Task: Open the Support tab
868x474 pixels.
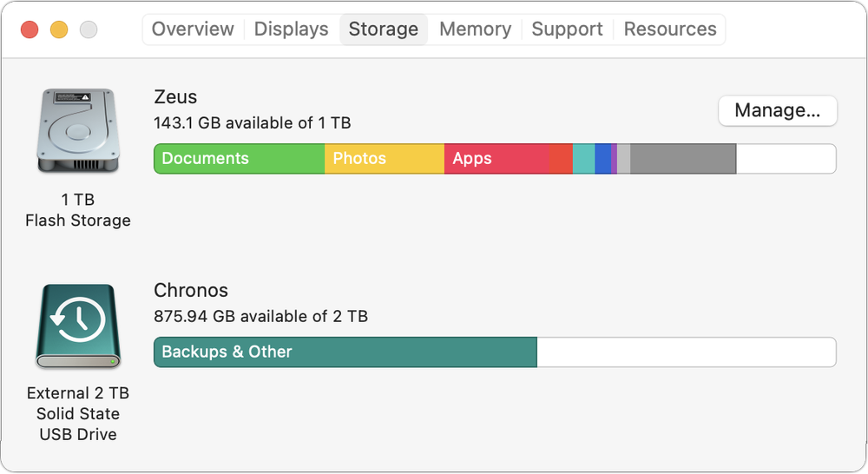Action: point(567,29)
